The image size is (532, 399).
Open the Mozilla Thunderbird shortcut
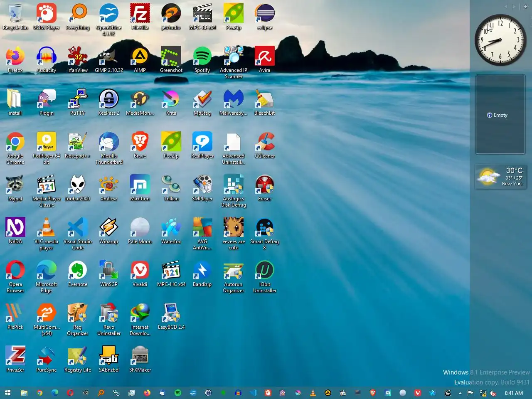[109, 148]
